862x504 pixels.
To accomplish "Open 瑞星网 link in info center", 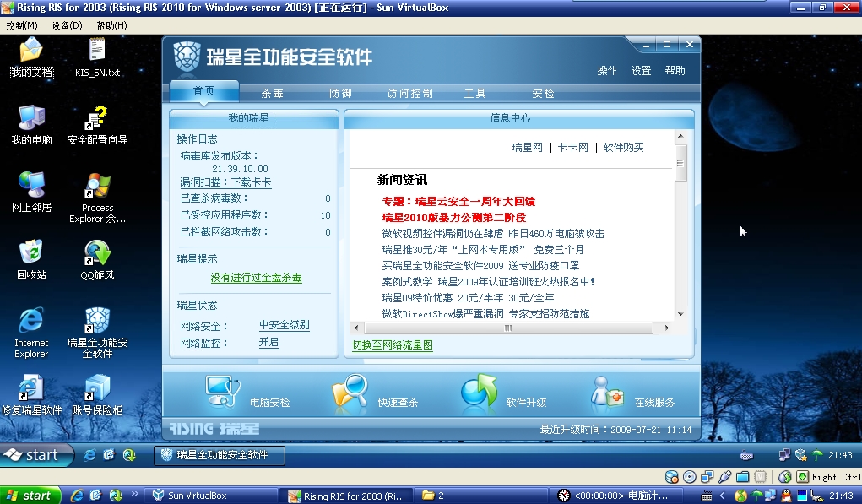I will tap(527, 147).
